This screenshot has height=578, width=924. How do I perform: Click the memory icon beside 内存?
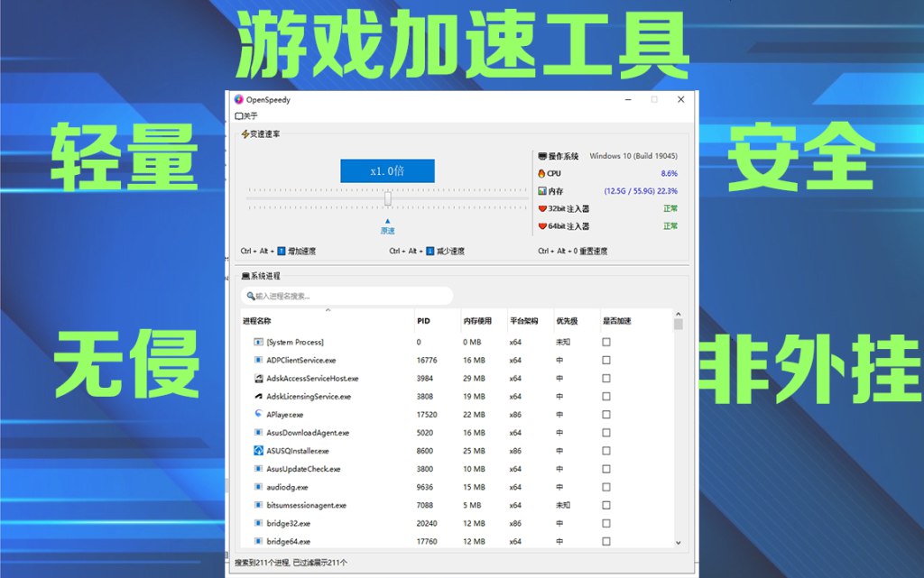[542, 191]
